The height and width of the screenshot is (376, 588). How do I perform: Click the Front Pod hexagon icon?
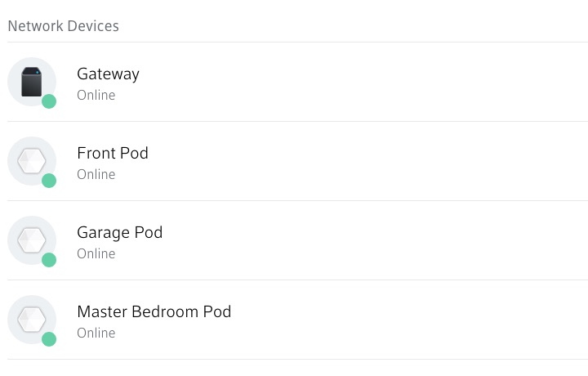[x=31, y=161]
